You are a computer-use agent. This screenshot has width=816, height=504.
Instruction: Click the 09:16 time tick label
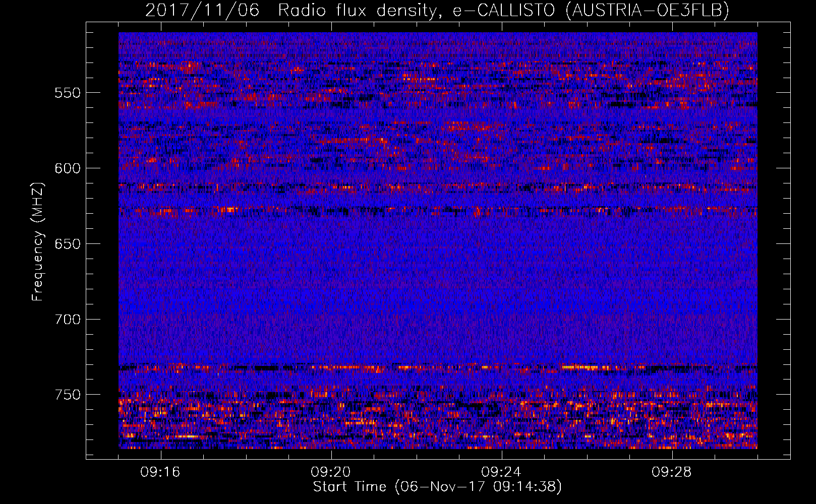[x=160, y=472]
